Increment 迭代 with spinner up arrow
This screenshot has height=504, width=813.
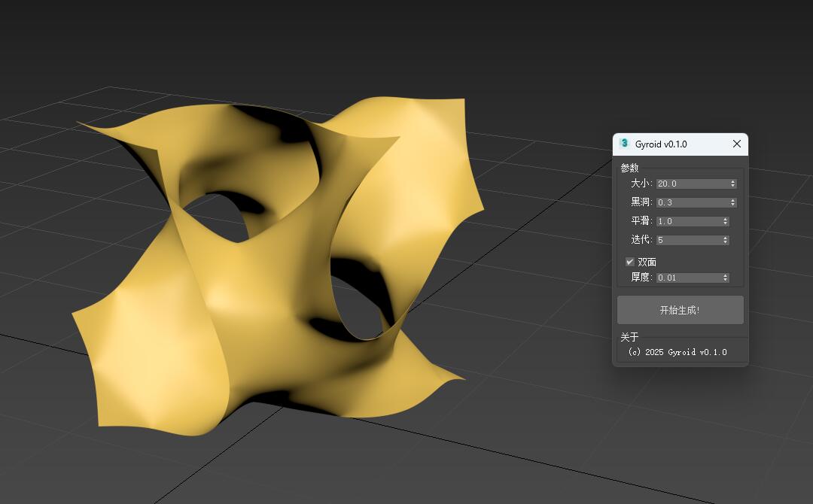(x=726, y=238)
